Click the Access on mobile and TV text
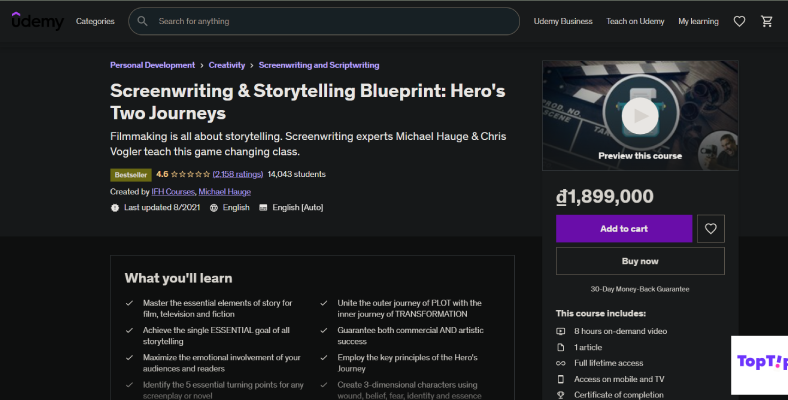This screenshot has height=400, width=788. coord(619,379)
